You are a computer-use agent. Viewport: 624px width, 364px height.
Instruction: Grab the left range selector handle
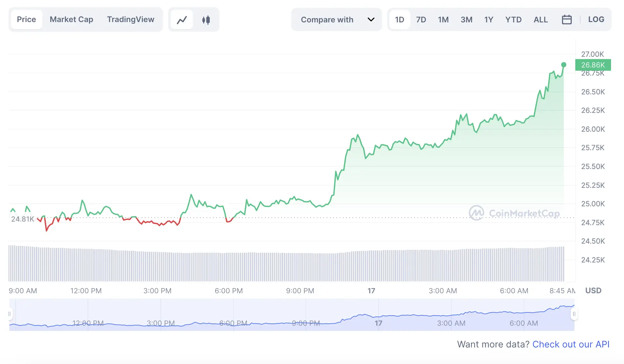point(9,314)
